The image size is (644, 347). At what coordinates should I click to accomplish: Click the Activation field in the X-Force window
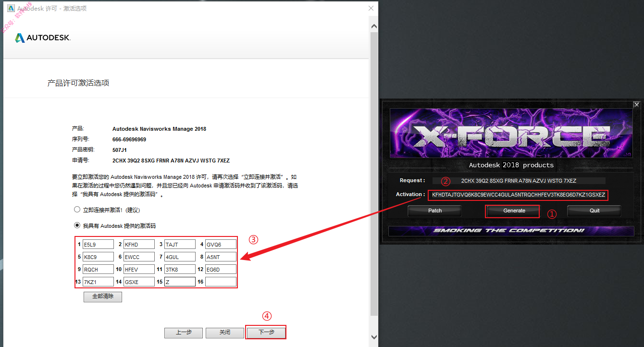(x=518, y=195)
